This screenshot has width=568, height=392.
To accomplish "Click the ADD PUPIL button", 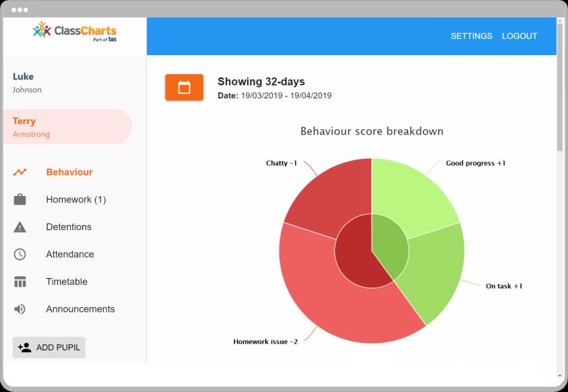I will click(49, 348).
